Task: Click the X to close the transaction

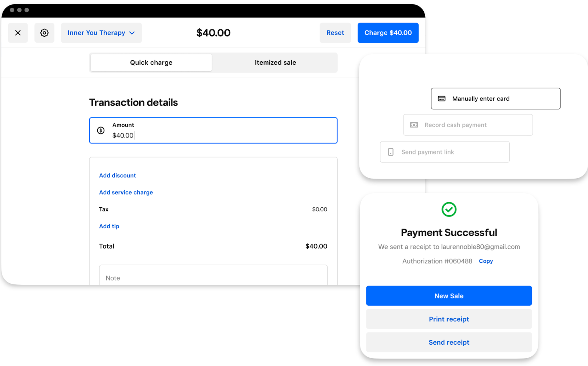Action: tap(18, 33)
